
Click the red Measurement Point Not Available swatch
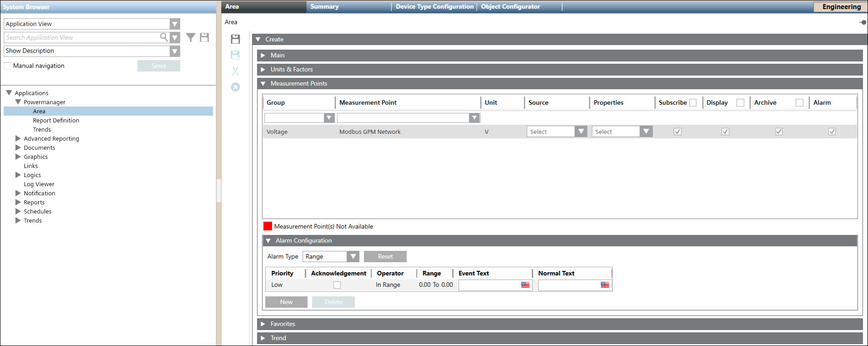[268, 226]
